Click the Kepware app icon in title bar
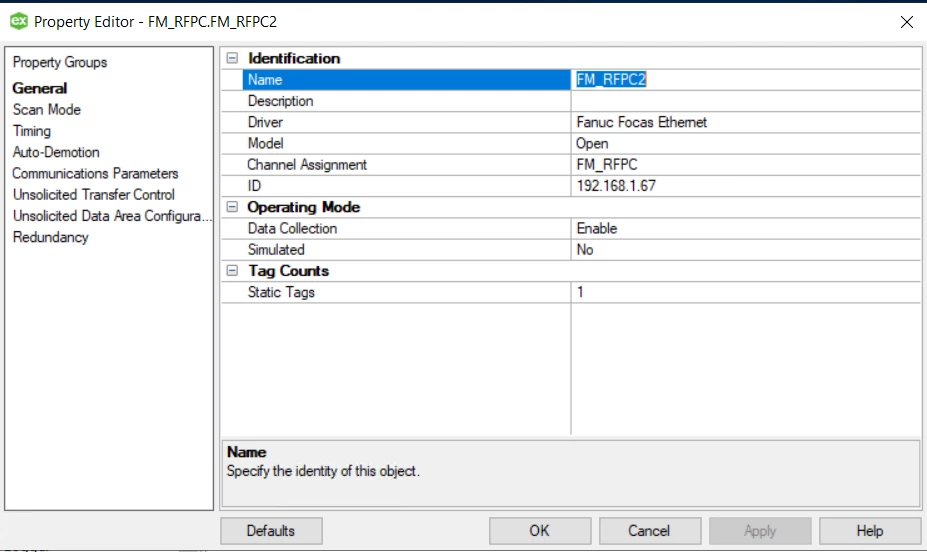The height and width of the screenshot is (552, 927). (x=19, y=21)
